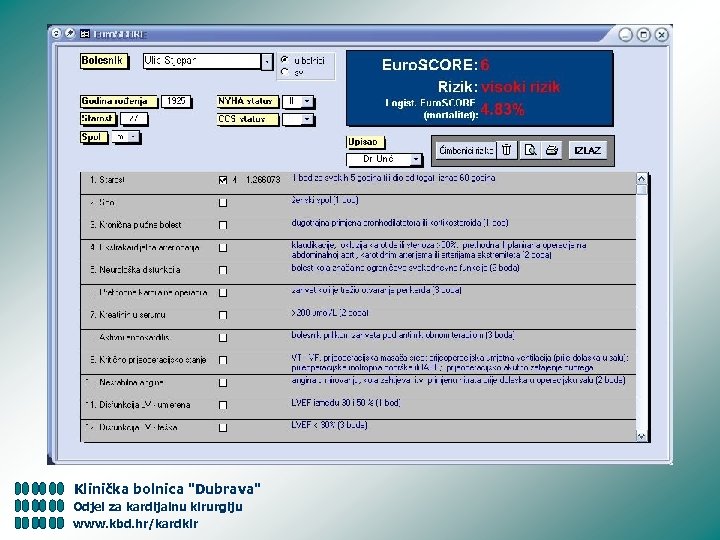This screenshot has width=720, height=540.
Task: Click the 'Upisao' label
Action: (366, 142)
